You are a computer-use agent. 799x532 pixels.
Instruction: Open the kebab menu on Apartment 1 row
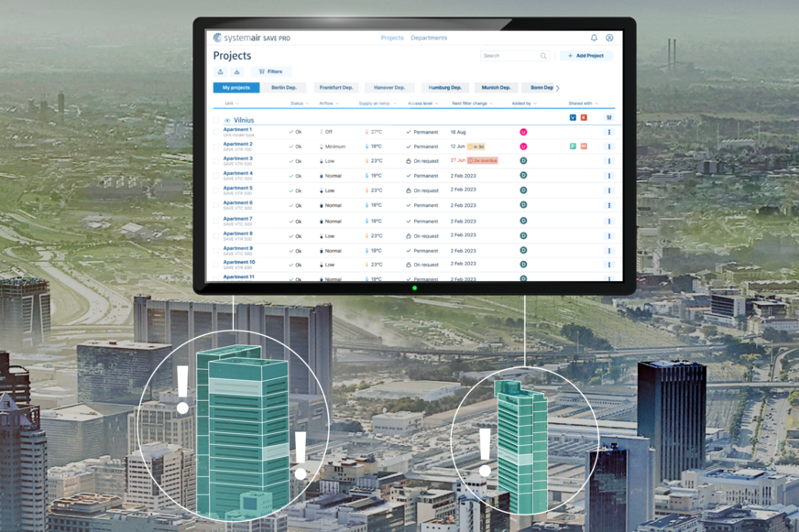click(x=608, y=132)
